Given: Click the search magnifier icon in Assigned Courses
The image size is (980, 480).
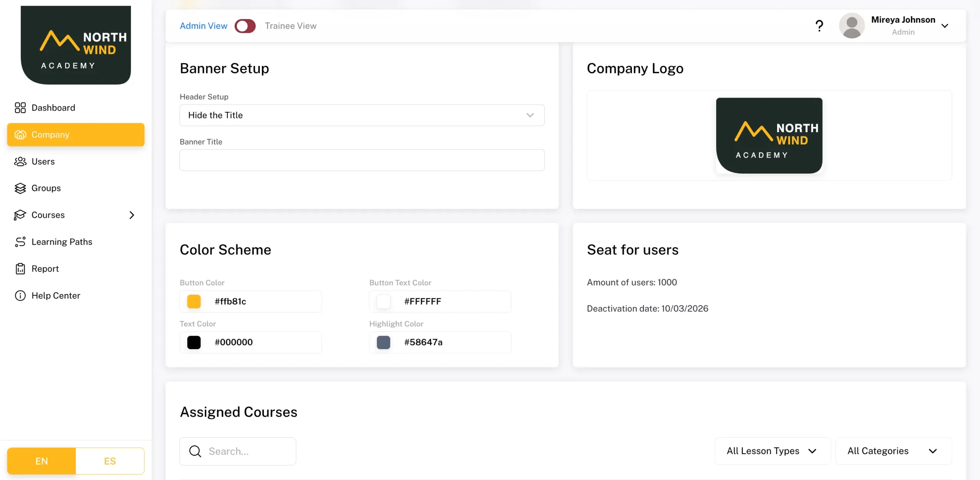Looking at the screenshot, I should click(x=195, y=451).
